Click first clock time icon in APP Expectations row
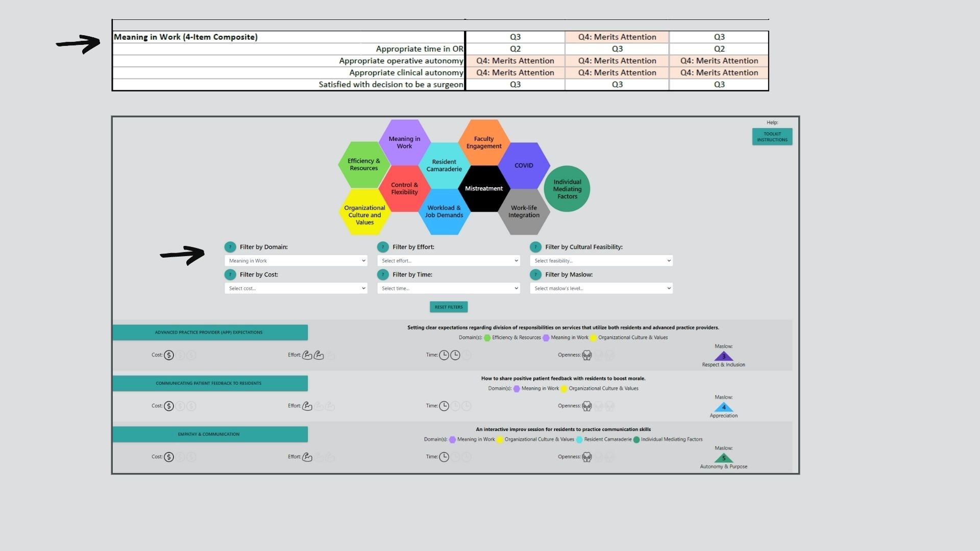Viewport: 980px width, 551px height. tap(444, 355)
